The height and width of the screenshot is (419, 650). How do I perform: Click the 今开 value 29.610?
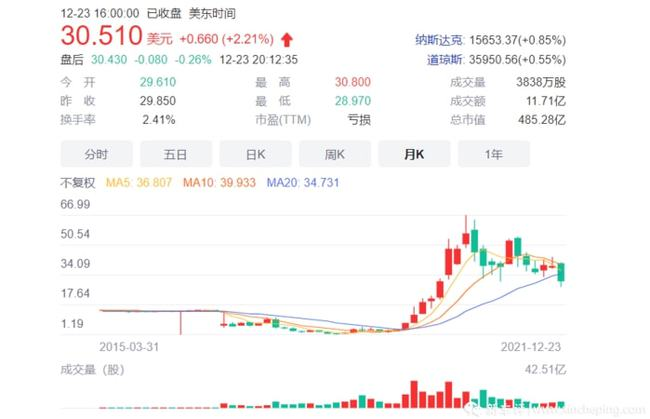click(158, 82)
